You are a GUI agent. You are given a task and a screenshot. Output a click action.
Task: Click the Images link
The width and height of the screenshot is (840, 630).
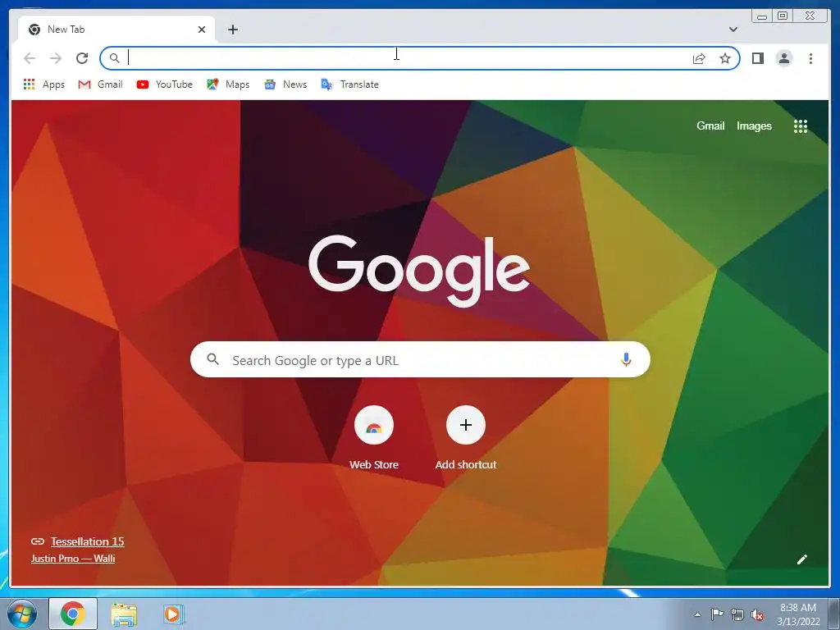coord(754,126)
